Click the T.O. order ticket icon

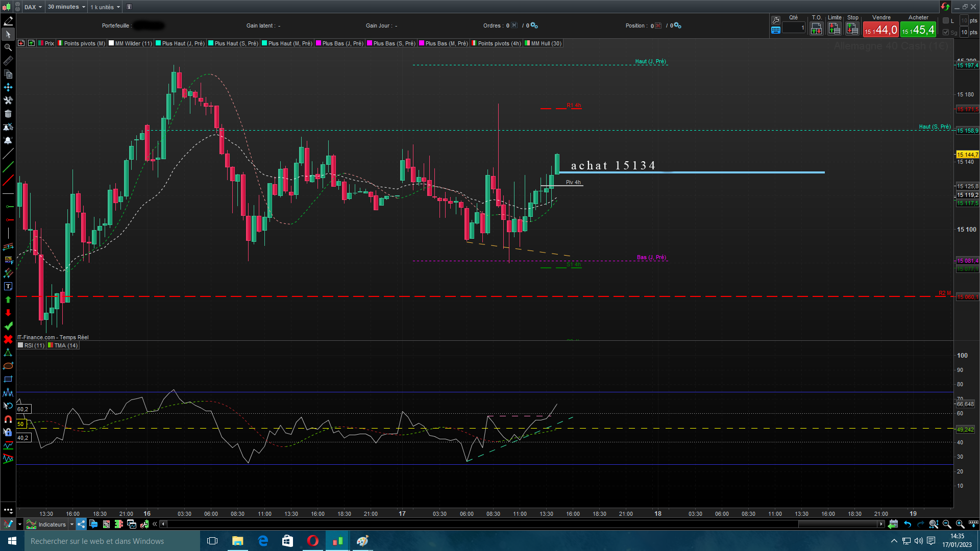(816, 29)
